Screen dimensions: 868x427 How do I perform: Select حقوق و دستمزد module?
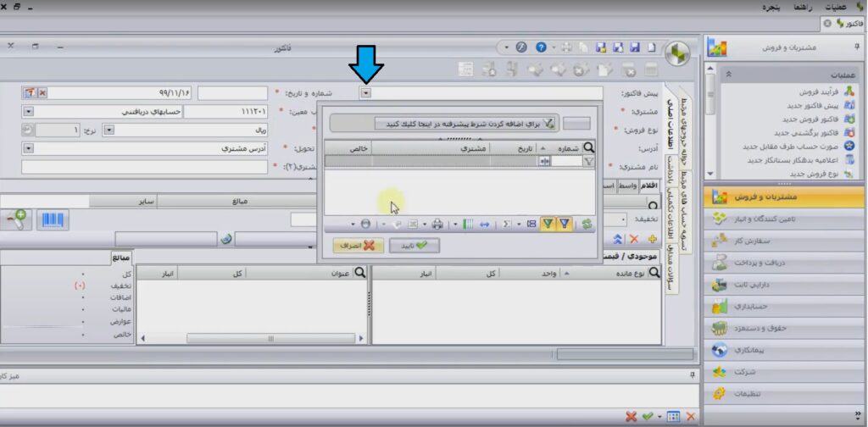pos(784,329)
